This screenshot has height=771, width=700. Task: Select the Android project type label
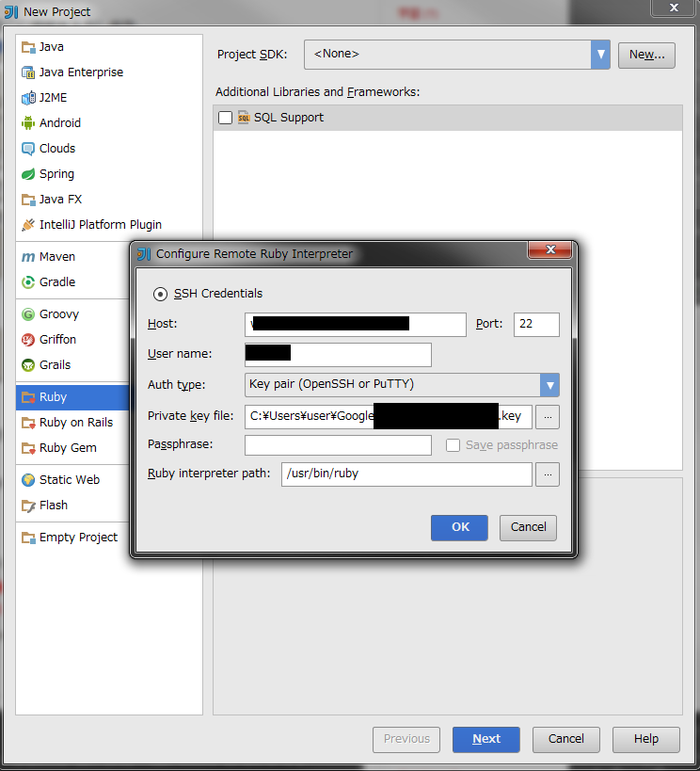(60, 123)
